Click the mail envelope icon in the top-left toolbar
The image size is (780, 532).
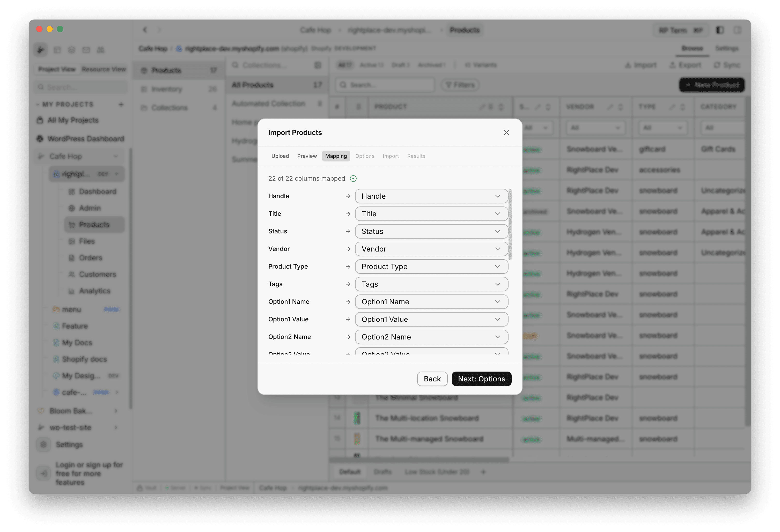pyautogui.click(x=86, y=50)
